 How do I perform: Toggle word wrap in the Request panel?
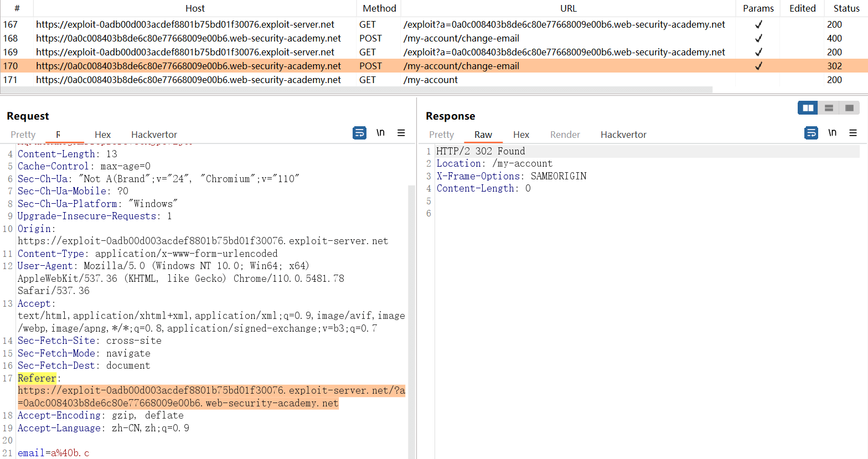(x=359, y=133)
